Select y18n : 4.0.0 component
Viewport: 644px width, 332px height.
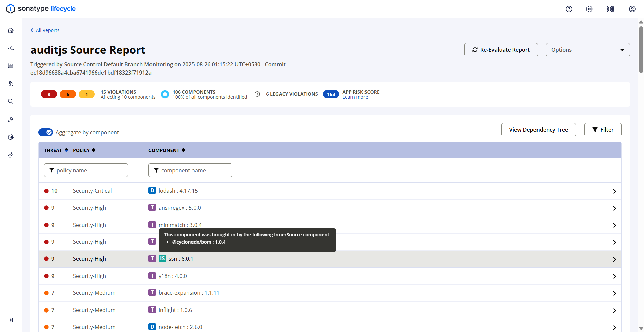tap(173, 276)
